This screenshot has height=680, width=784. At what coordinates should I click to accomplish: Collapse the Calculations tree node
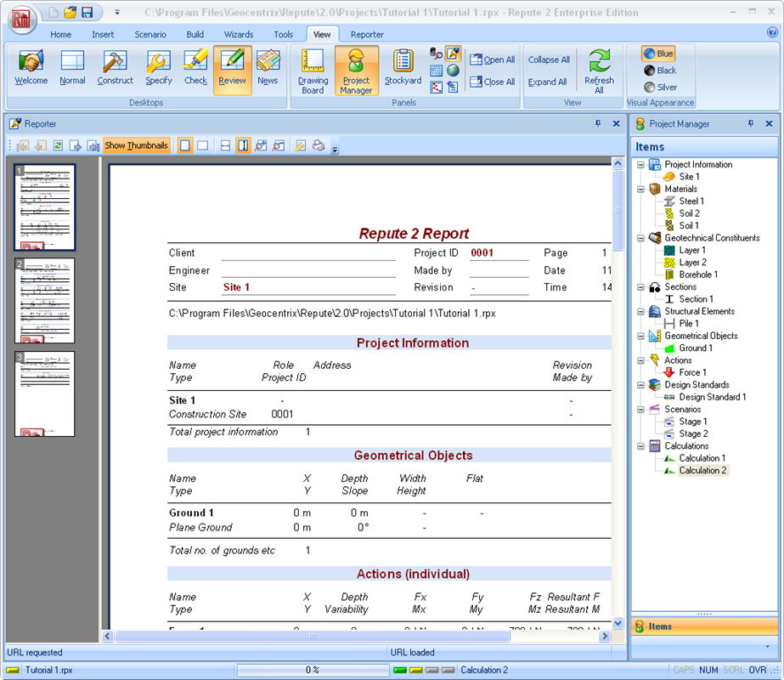640,446
